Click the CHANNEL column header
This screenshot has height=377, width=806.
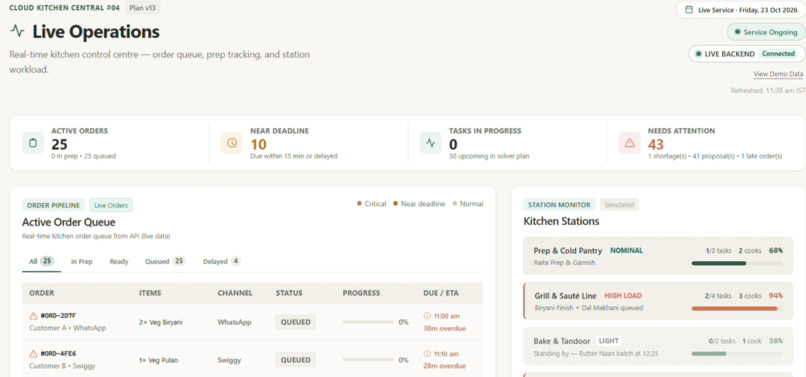tap(235, 293)
